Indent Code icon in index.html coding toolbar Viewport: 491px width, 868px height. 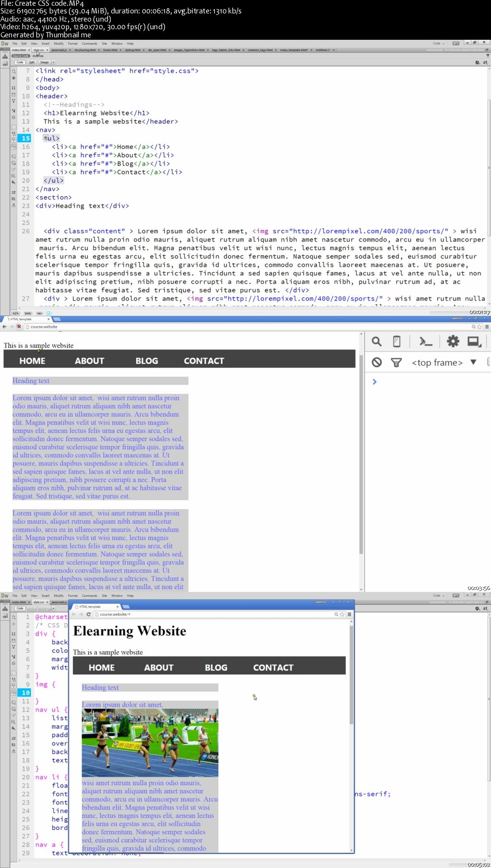[13, 192]
